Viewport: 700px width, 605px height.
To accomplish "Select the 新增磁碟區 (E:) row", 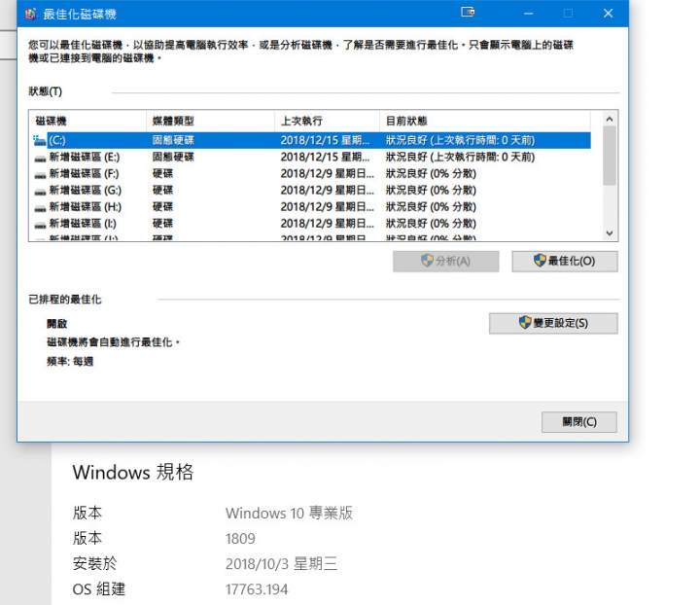I will [x=312, y=157].
